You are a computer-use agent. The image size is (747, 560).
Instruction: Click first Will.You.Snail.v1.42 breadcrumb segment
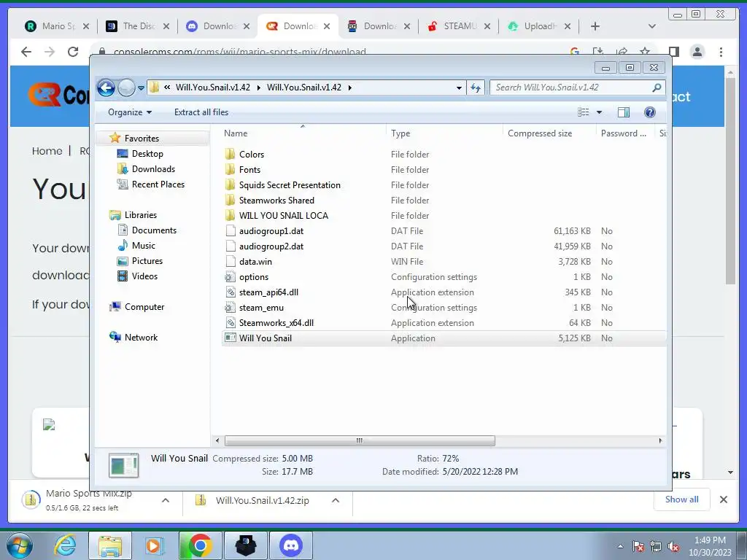pyautogui.click(x=212, y=87)
